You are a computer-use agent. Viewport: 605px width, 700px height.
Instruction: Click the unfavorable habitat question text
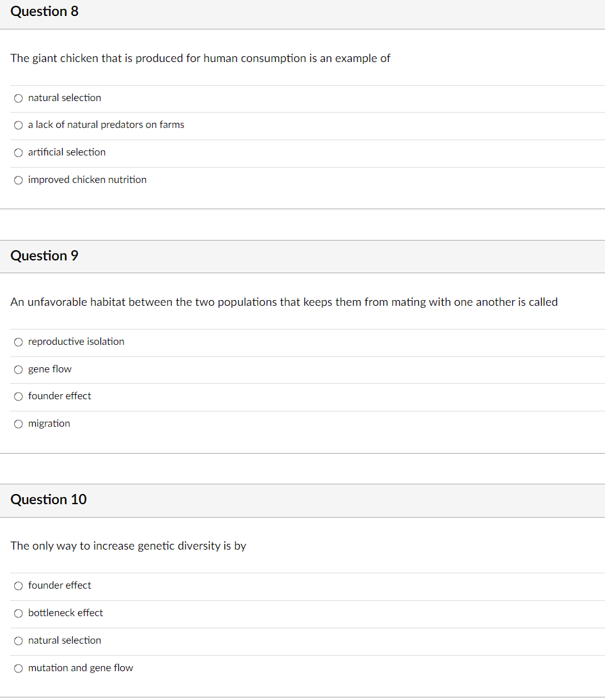(283, 302)
